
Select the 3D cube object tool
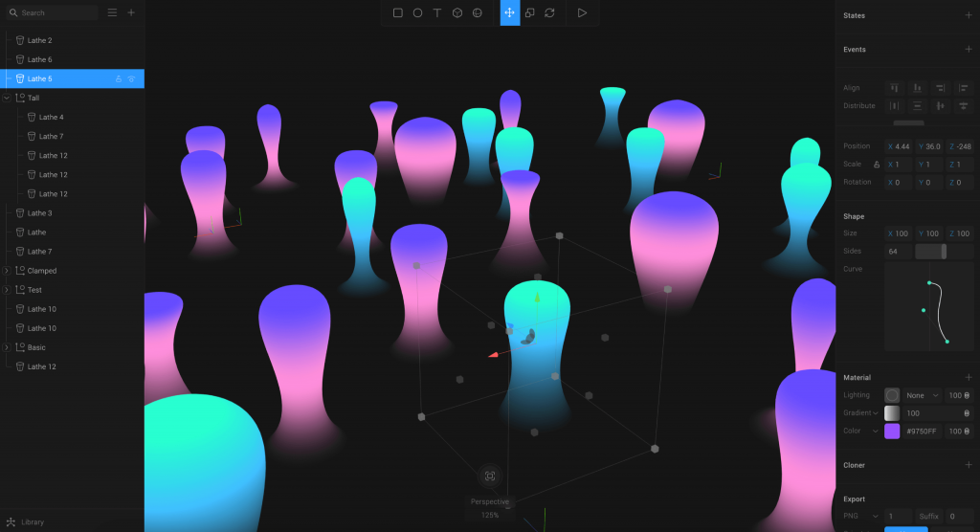tap(457, 13)
